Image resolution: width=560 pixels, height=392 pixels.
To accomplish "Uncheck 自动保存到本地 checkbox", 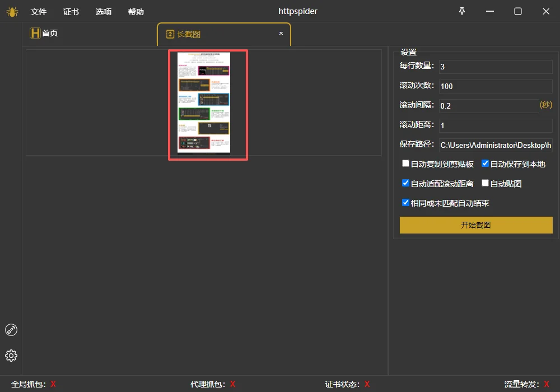I will pyautogui.click(x=485, y=163).
